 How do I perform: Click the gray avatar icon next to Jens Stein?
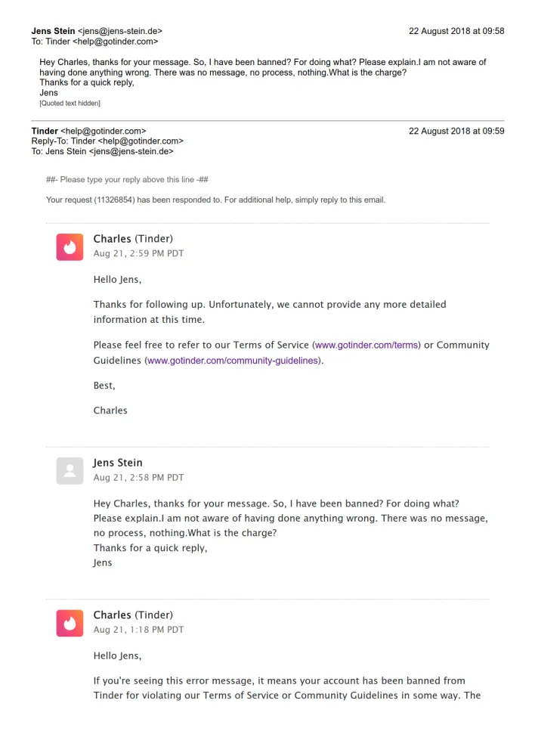[x=70, y=471]
